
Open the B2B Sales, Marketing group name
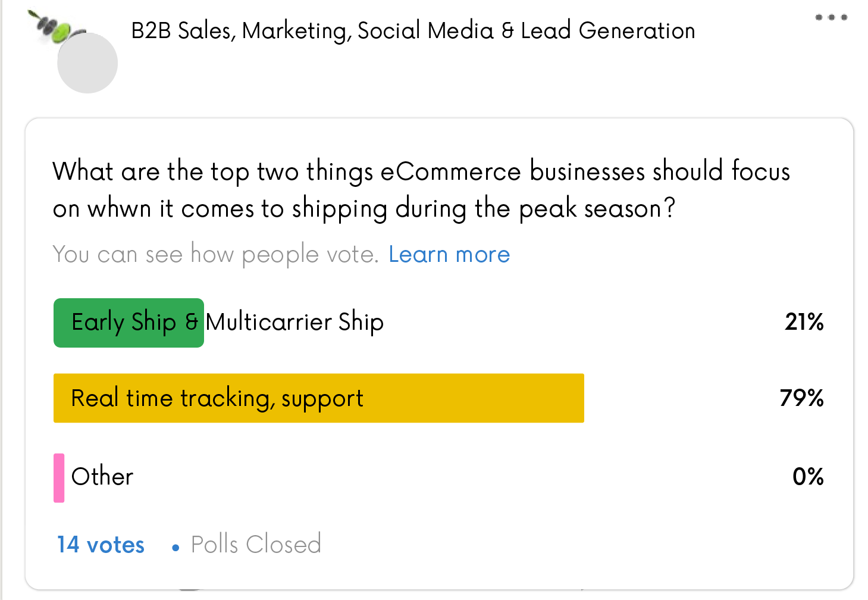pyautogui.click(x=413, y=30)
